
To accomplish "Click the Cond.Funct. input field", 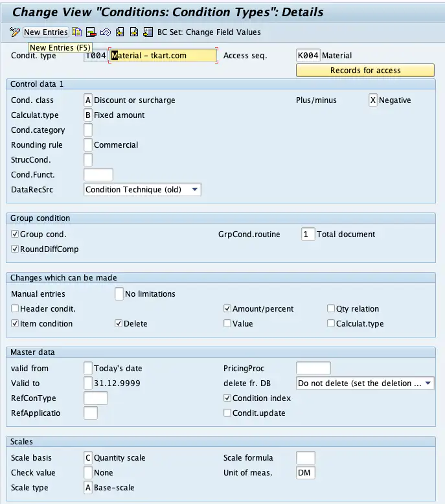I will pyautogui.click(x=98, y=174).
